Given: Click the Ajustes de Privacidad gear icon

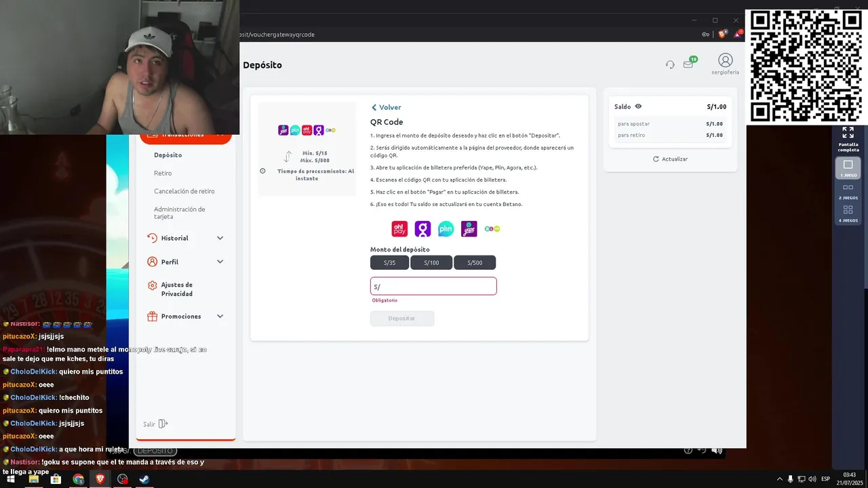Looking at the screenshot, I should [x=152, y=285].
